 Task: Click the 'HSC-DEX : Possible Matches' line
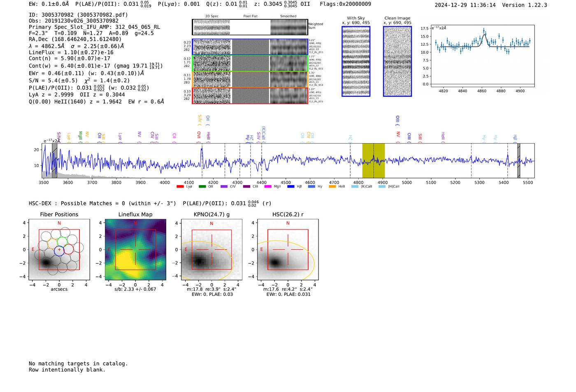150,203
